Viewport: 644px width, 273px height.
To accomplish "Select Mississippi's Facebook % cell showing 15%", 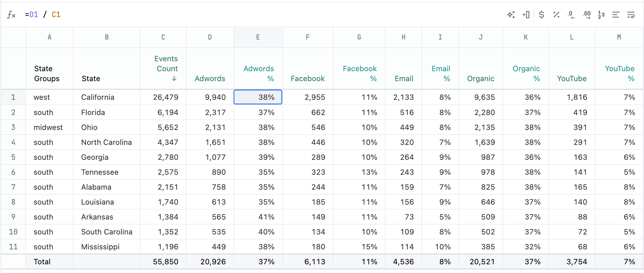I will point(369,247).
